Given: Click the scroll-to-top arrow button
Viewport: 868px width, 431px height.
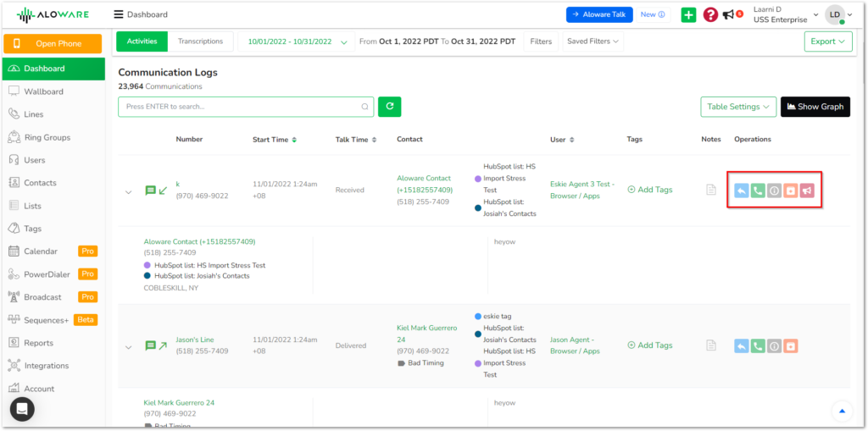Looking at the screenshot, I should pyautogui.click(x=842, y=411).
